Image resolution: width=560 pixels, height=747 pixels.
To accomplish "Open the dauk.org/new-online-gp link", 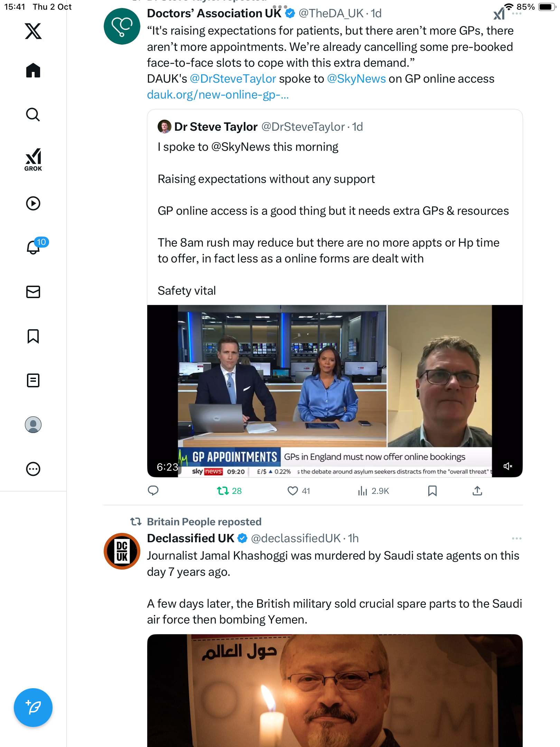I will pos(218,95).
